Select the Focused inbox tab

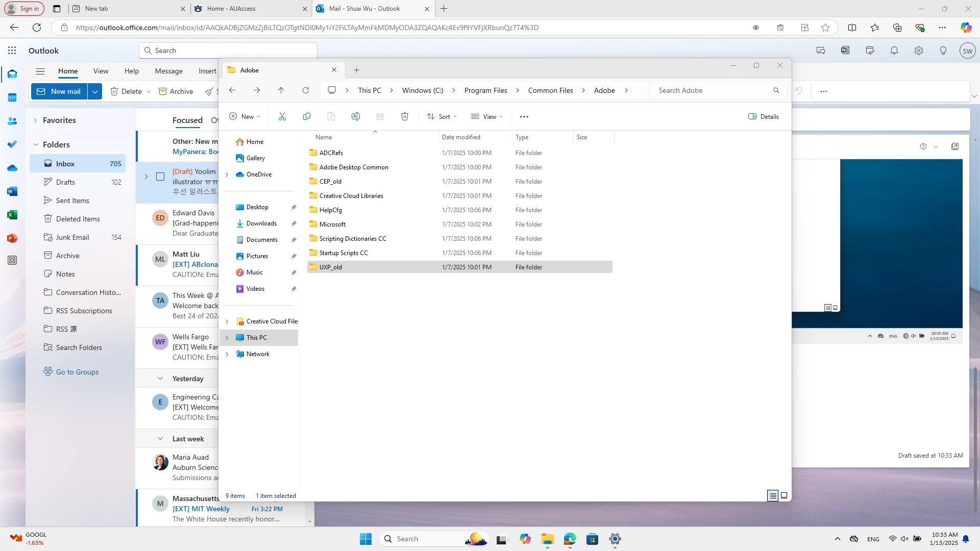click(187, 120)
